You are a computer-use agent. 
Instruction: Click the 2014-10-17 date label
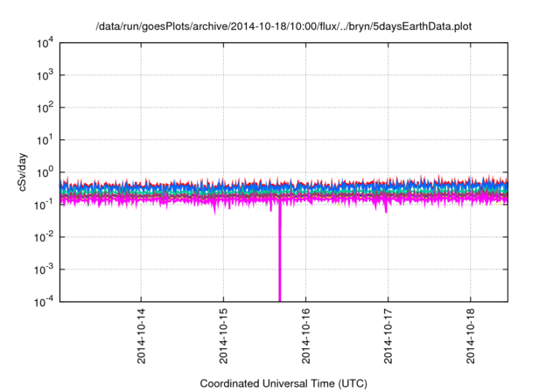pos(388,336)
